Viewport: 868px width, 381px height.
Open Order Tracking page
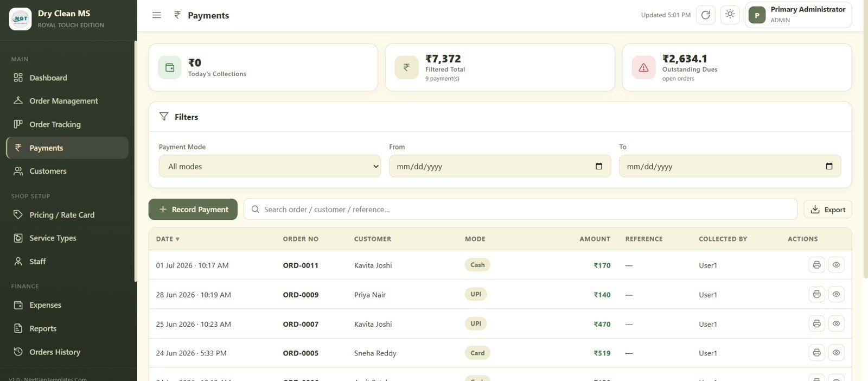click(67, 124)
